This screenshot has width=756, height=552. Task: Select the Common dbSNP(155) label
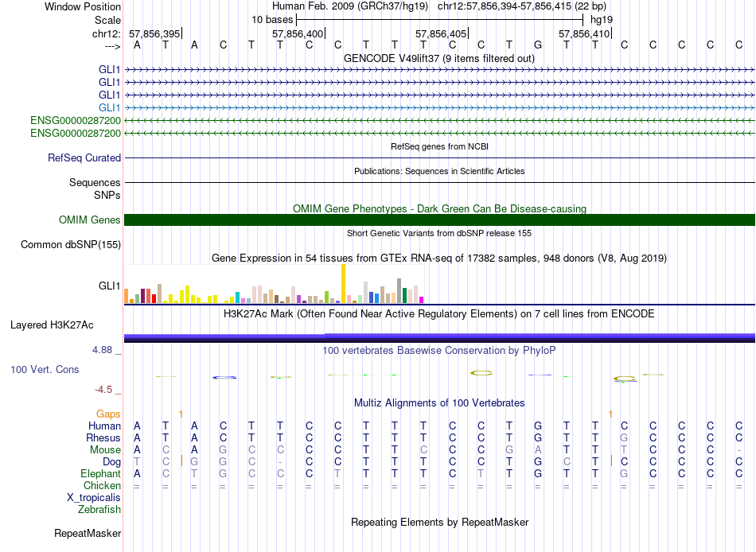(x=71, y=244)
